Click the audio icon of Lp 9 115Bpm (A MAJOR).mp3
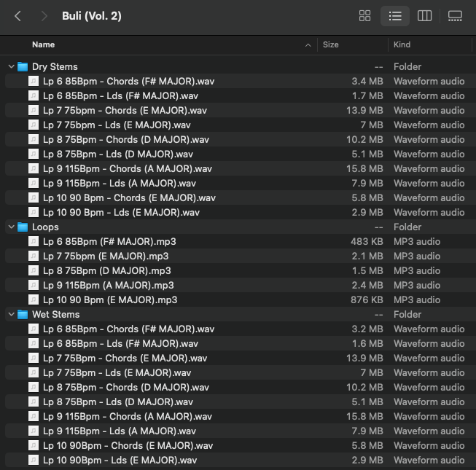Viewport: 476px width, 470px height. point(34,285)
